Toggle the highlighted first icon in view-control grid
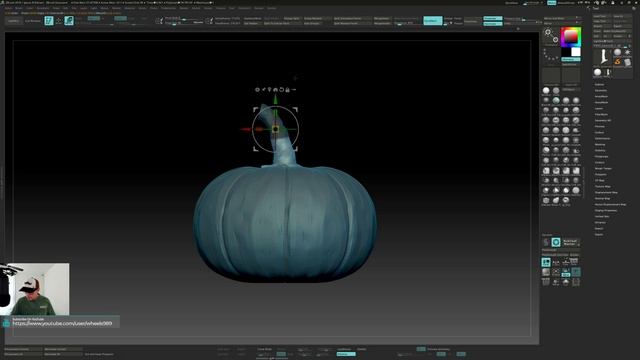This screenshot has height=360, width=640. (x=546, y=262)
